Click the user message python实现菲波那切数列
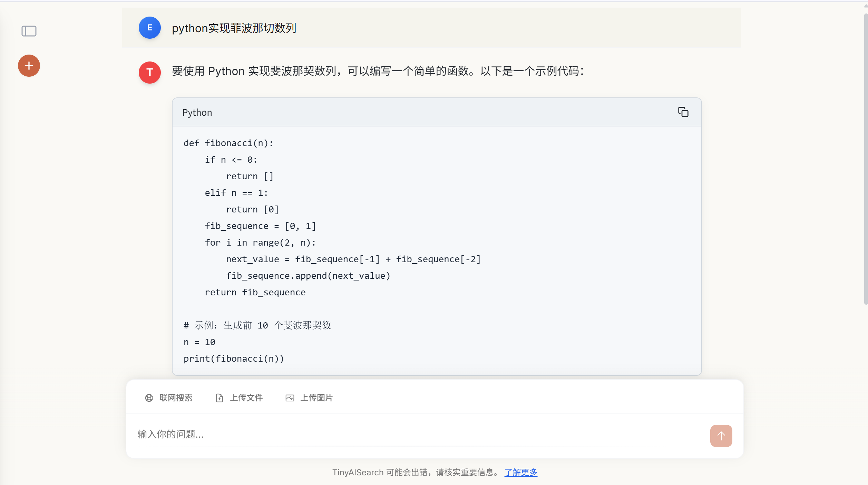The height and width of the screenshot is (485, 868). click(x=234, y=28)
